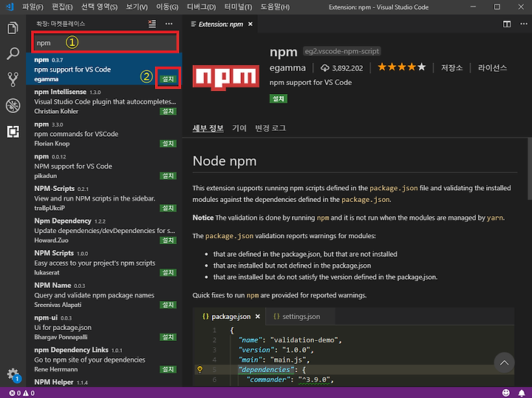This screenshot has width=532, height=398.
Task: Click the Node npm heading
Action: click(225, 161)
